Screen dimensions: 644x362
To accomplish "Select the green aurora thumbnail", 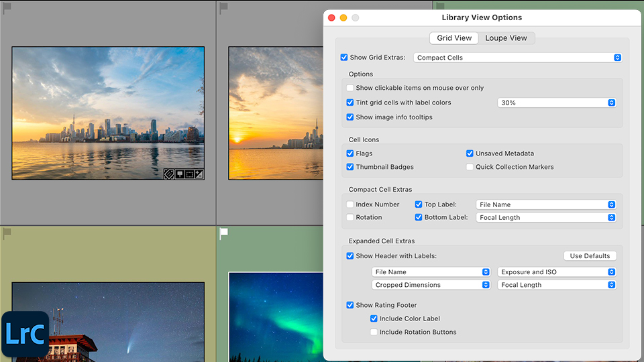I will (276, 317).
